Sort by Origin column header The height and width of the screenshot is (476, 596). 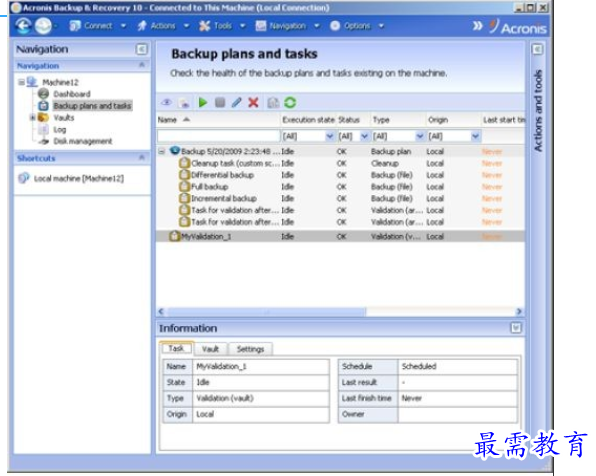click(453, 120)
